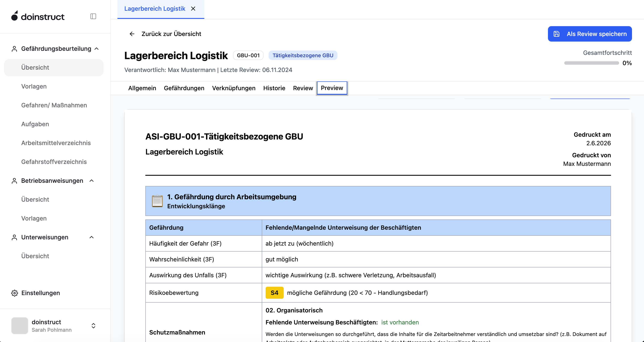Image resolution: width=644 pixels, height=342 pixels.
Task: Go to Zurück zur Übersicht
Action: (x=171, y=34)
